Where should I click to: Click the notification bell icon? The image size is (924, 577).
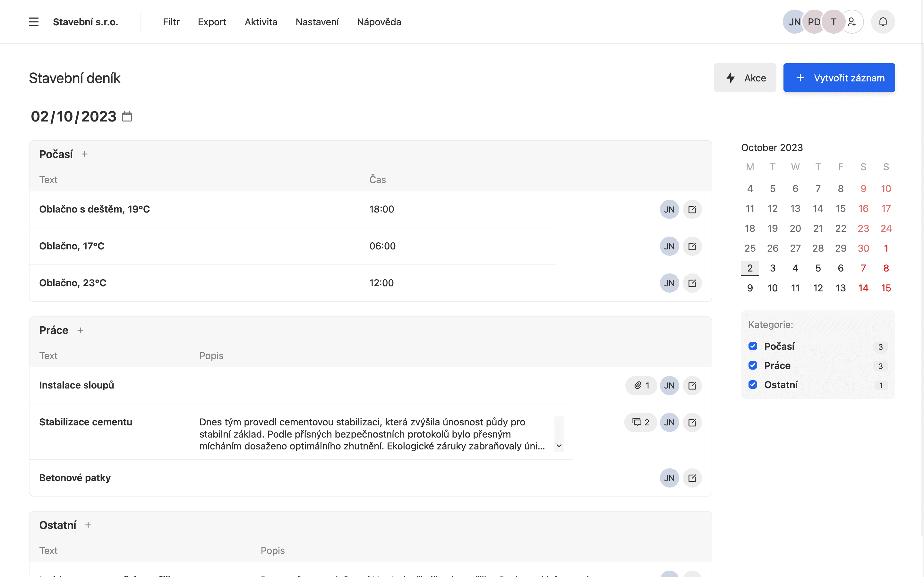pyautogui.click(x=884, y=22)
